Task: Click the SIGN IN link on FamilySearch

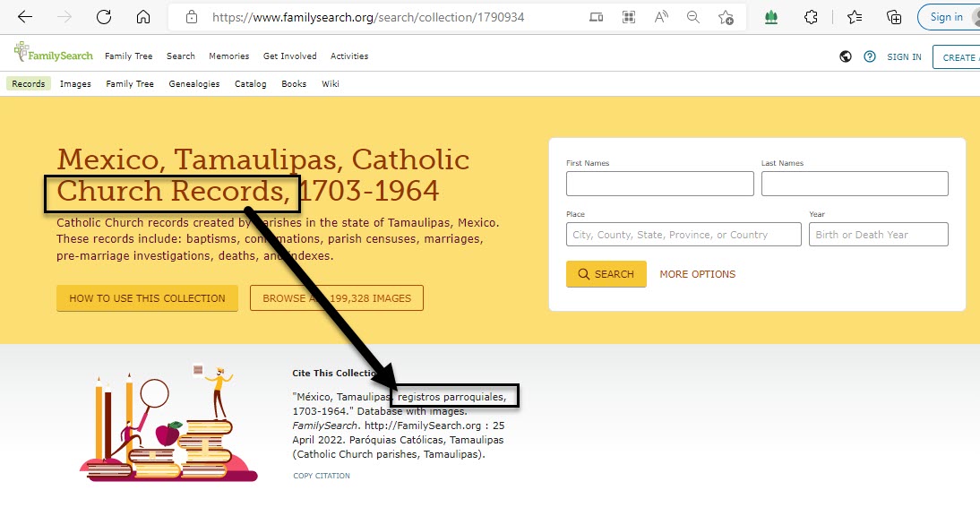Action: tap(904, 56)
